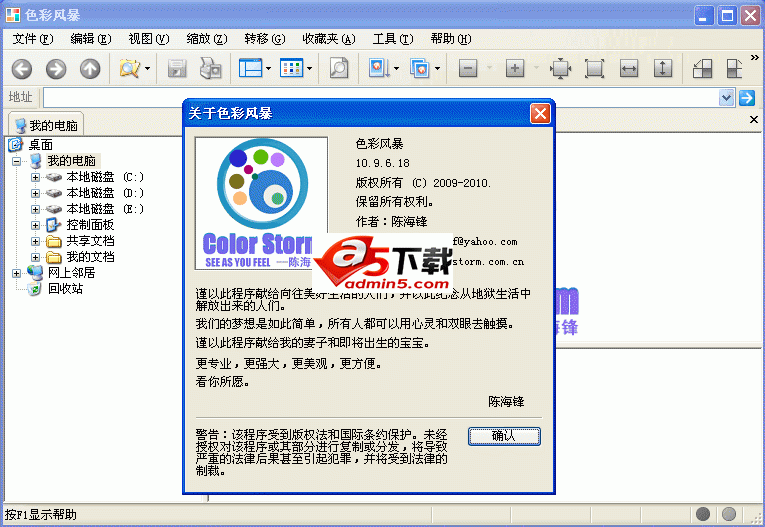Click the Forward arrow toolbar icon
Viewport: 765px width, 527px height.
pos(56,69)
